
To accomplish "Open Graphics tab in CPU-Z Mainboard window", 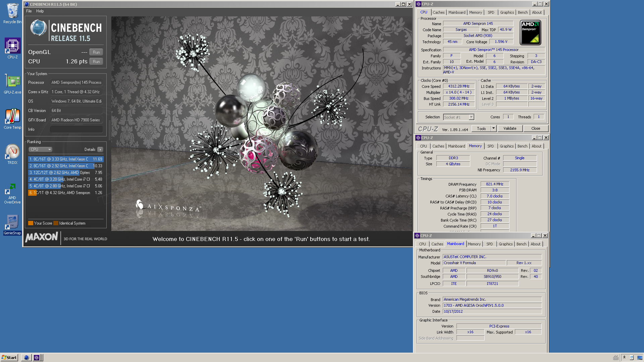I will (x=505, y=244).
